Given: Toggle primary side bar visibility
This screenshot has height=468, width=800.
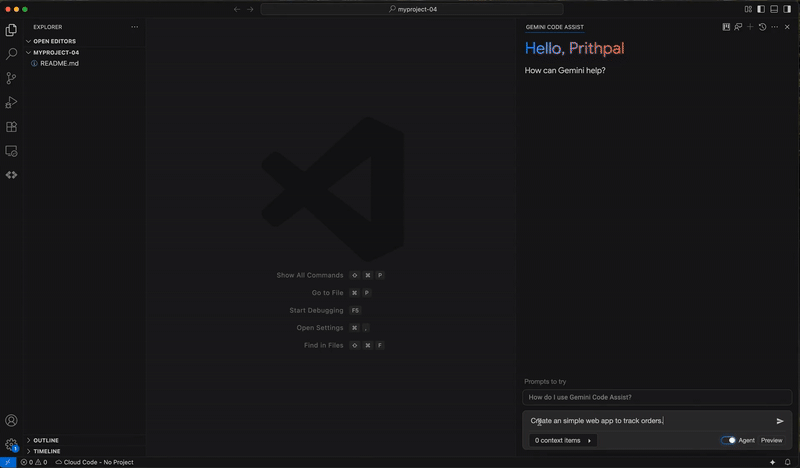Looking at the screenshot, I should tap(761, 9).
